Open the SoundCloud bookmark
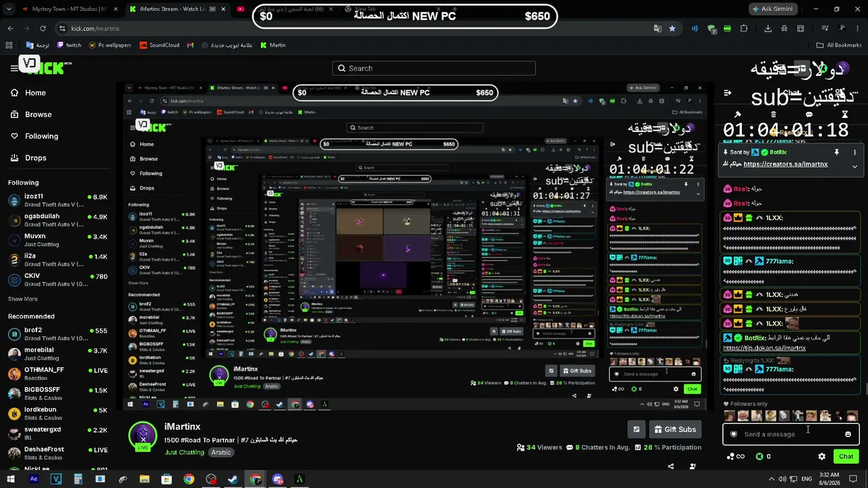868x488 pixels. [x=159, y=45]
